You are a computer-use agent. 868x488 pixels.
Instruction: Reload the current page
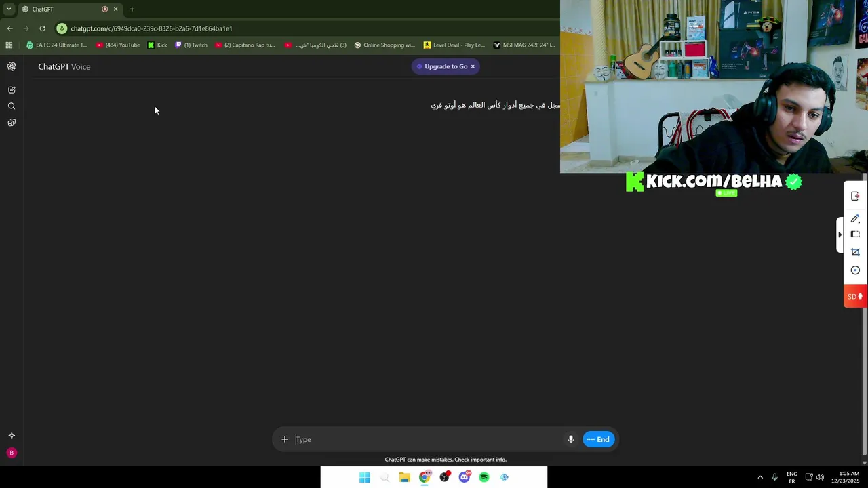click(42, 28)
